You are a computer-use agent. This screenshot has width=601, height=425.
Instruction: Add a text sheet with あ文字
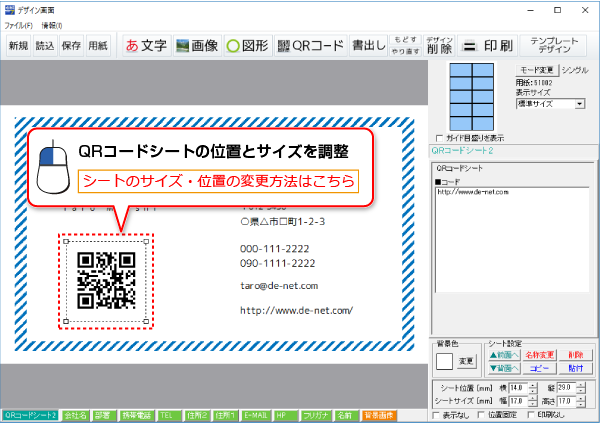pyautogui.click(x=146, y=46)
